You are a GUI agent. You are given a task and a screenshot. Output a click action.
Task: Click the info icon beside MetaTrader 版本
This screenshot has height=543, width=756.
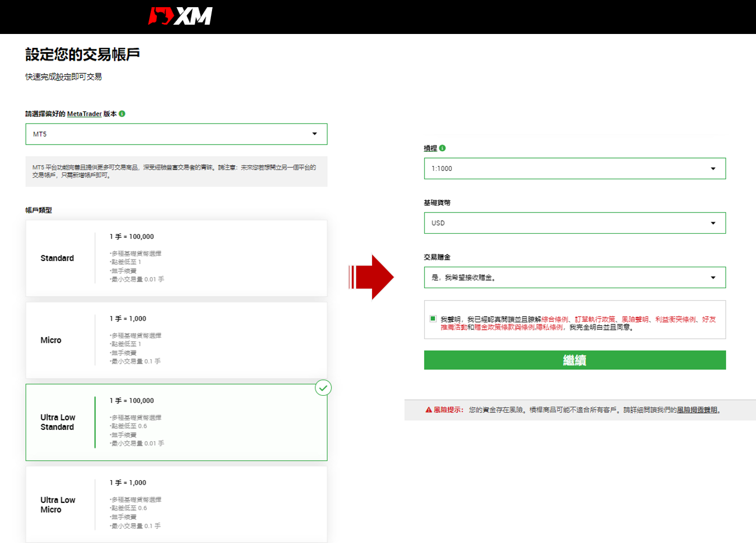(x=122, y=114)
